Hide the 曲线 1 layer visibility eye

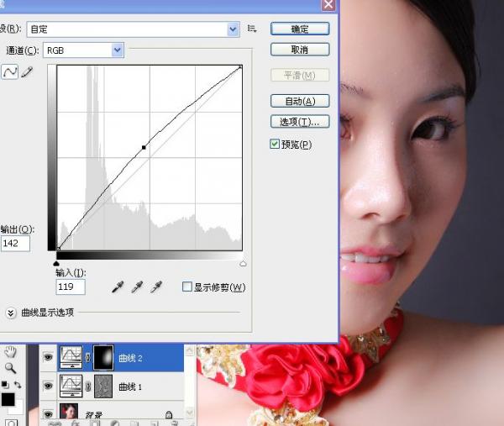pos(49,387)
